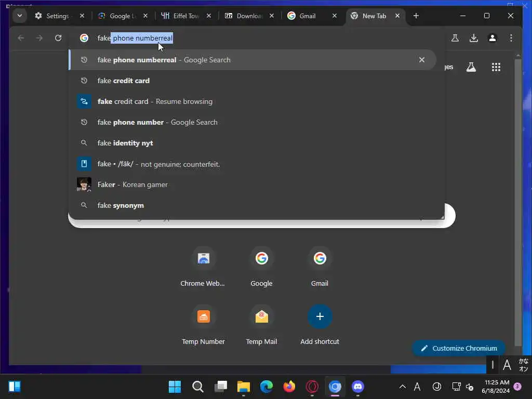Open the Windows Start menu
Image resolution: width=532 pixels, height=399 pixels.
[175, 387]
